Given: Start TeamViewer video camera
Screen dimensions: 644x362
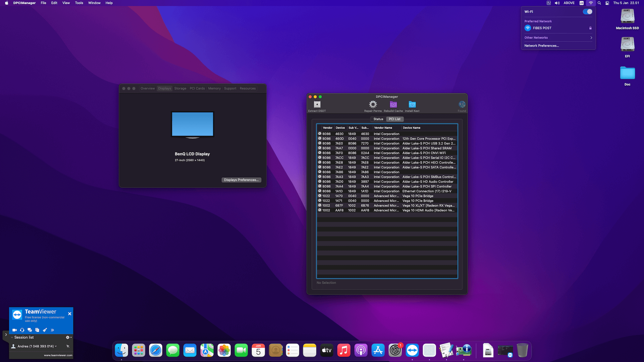Looking at the screenshot, I should (x=14, y=330).
